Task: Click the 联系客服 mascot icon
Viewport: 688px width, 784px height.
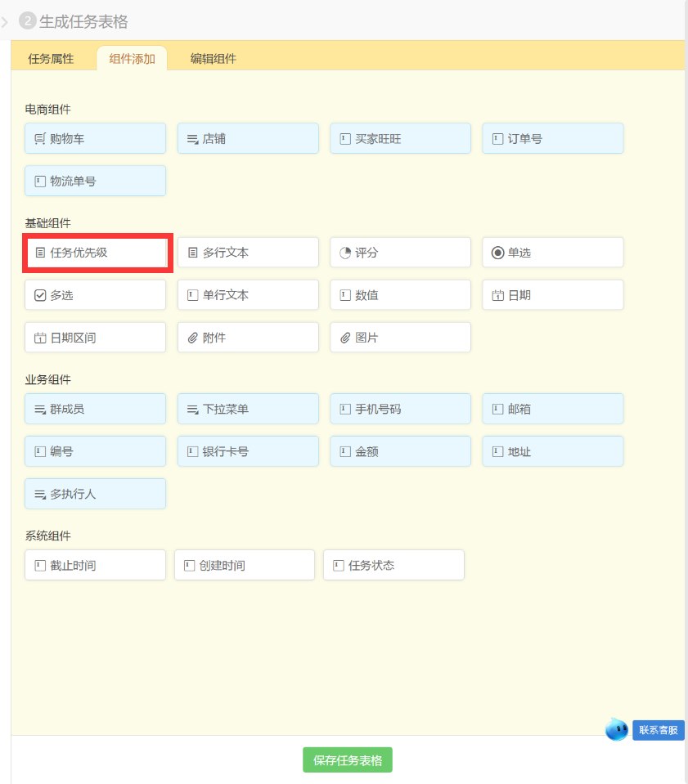Action: pyautogui.click(x=617, y=729)
